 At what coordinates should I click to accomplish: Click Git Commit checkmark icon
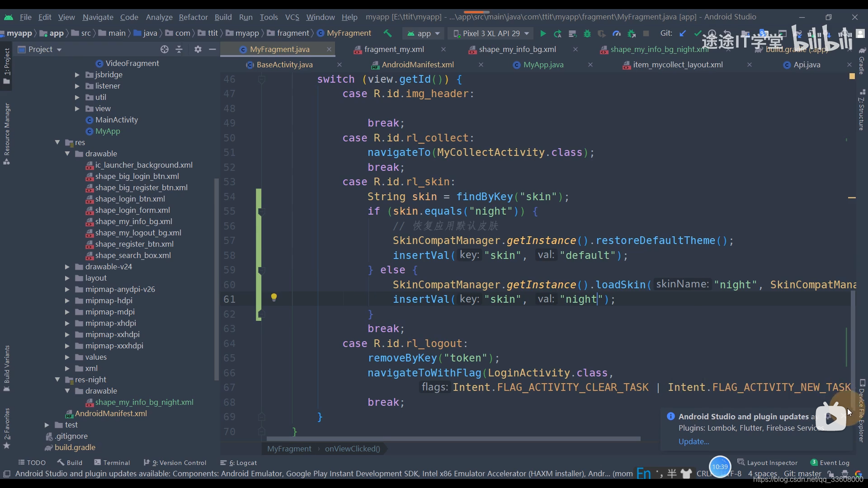698,33
